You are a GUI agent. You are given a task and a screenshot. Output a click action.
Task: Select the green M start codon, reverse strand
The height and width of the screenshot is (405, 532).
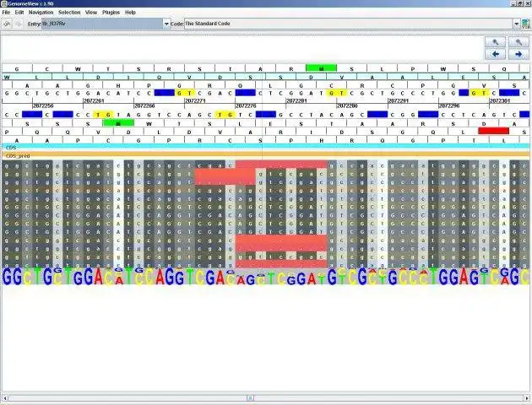pyautogui.click(x=118, y=123)
